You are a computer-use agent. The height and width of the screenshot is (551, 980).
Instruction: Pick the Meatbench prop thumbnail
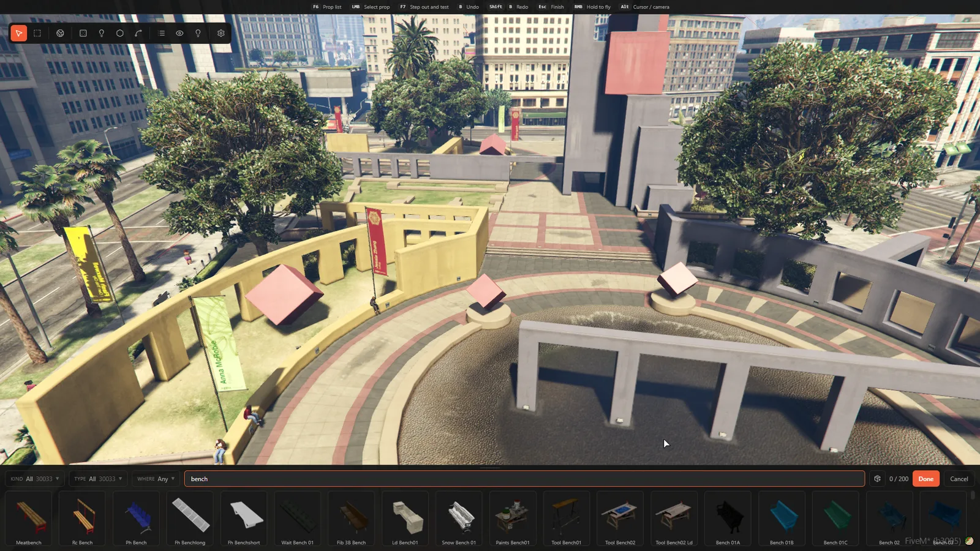(29, 519)
